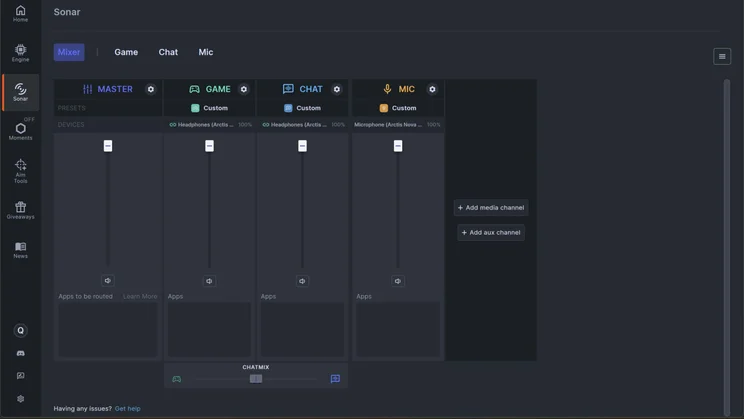This screenshot has height=419, width=744.
Task: Mute the GAME channel
Action: point(209,281)
